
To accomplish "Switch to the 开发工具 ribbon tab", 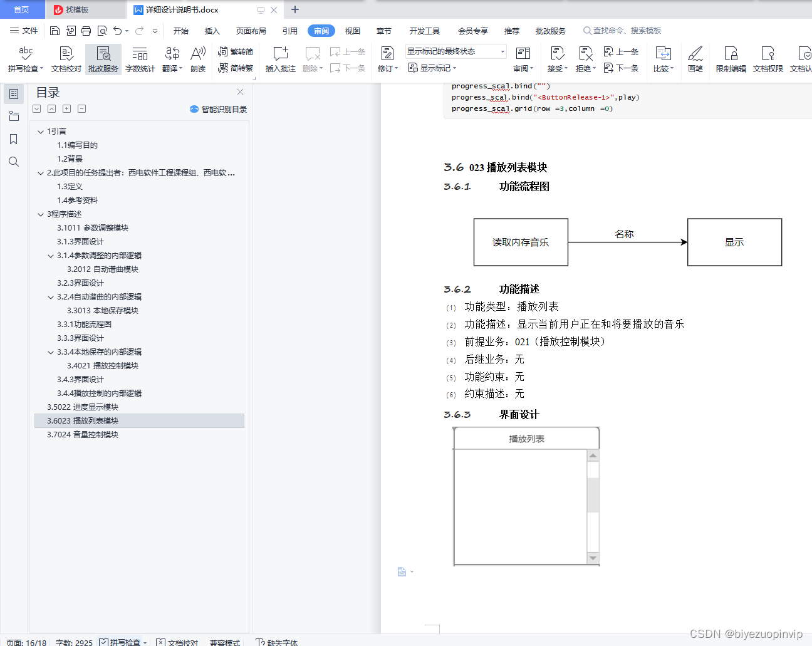I will 425,31.
